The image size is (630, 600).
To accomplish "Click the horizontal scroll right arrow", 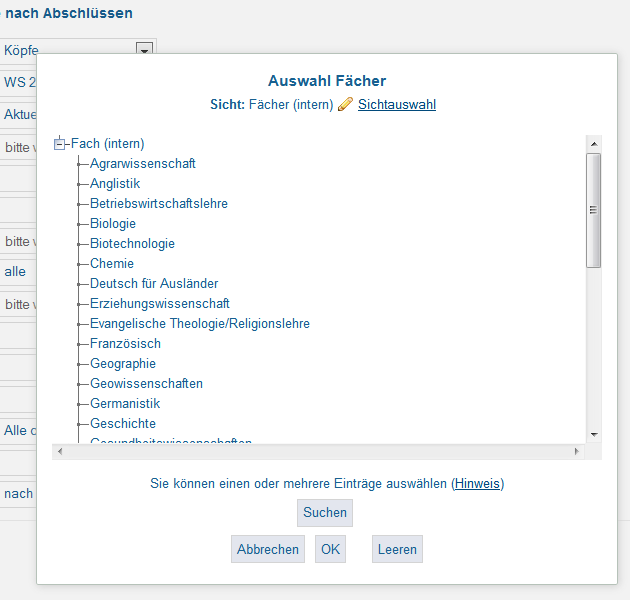I will tap(577, 451).
